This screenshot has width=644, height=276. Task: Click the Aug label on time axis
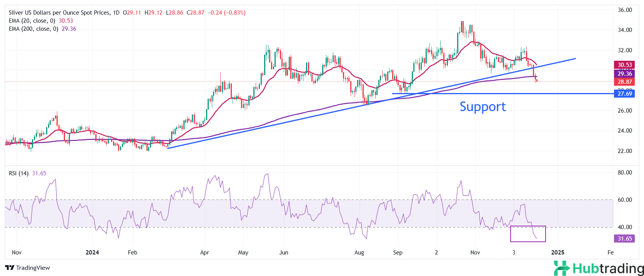point(359,253)
